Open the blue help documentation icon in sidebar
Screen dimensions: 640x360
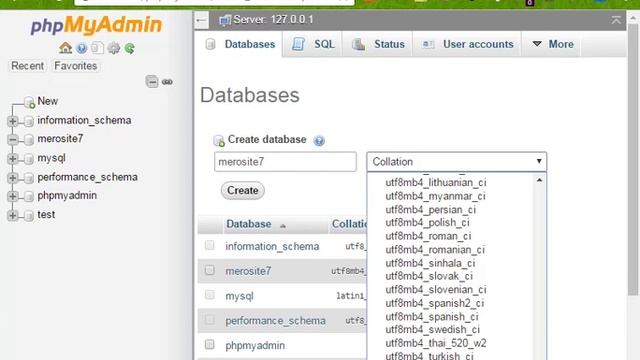tap(82, 49)
